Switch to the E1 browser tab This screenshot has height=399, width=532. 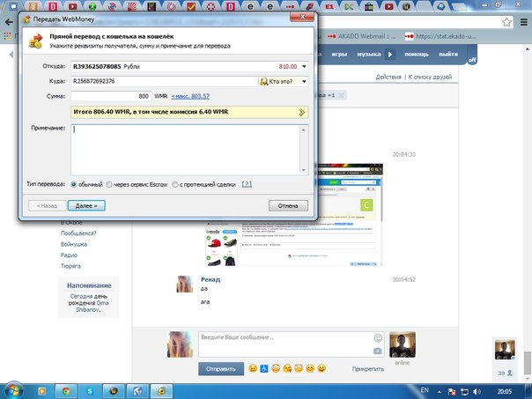tap(329, 6)
